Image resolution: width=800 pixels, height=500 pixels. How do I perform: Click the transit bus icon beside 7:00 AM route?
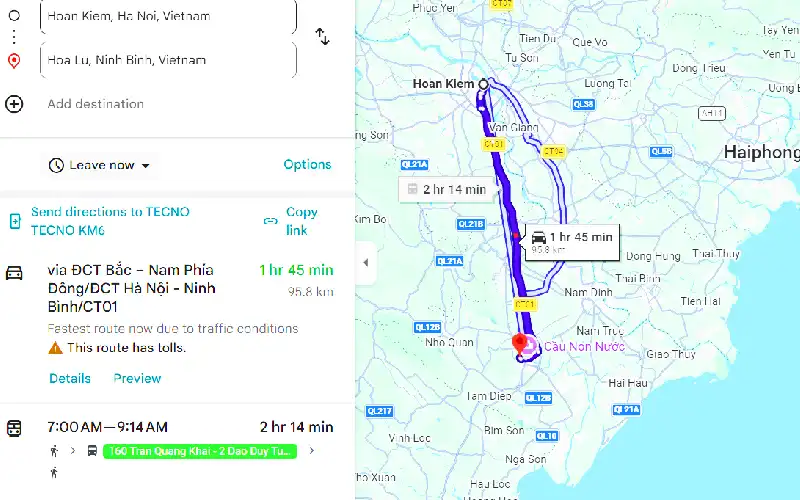coord(14,428)
